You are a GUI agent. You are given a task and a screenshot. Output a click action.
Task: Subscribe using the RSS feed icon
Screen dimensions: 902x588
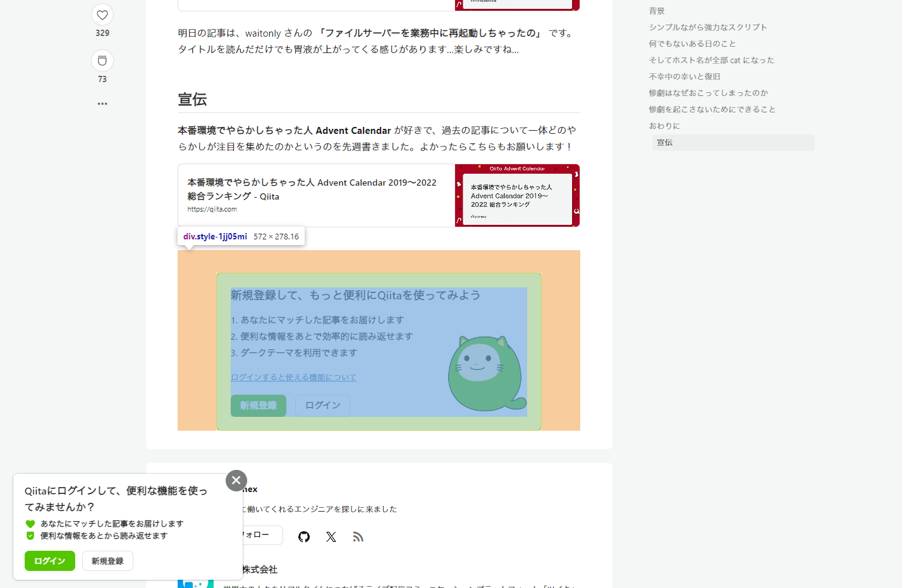358,536
